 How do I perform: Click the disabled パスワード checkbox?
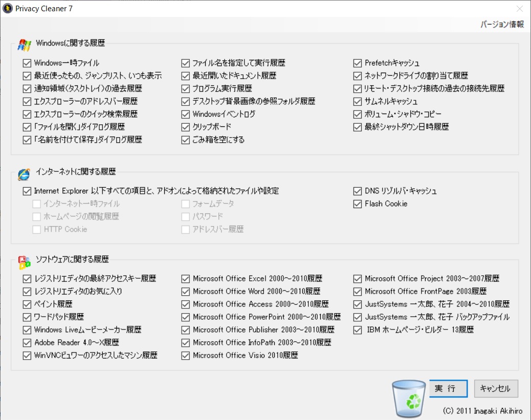tap(185, 217)
